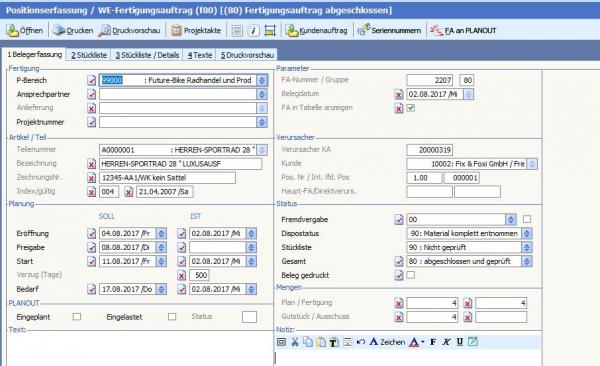
Task: Open Bedarf IST date picker
Action: pos(251,289)
